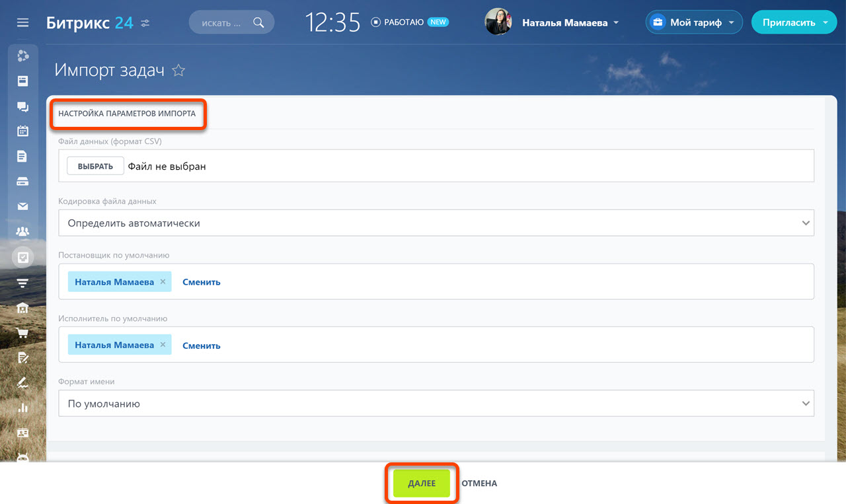Screen dimensions: 846x504
Task: Open the hamburger main menu
Action: coord(23,22)
